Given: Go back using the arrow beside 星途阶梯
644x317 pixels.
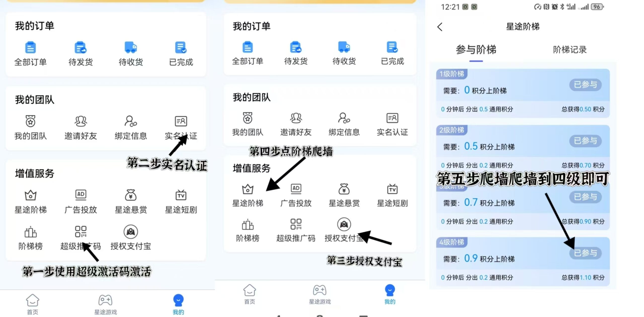Looking at the screenshot, I should [x=440, y=27].
